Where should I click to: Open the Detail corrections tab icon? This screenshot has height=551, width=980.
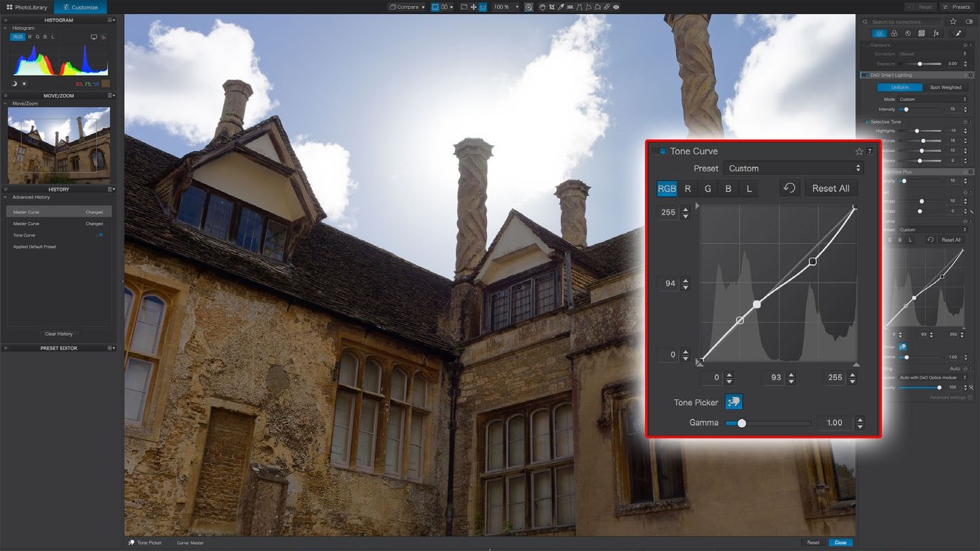pos(908,33)
